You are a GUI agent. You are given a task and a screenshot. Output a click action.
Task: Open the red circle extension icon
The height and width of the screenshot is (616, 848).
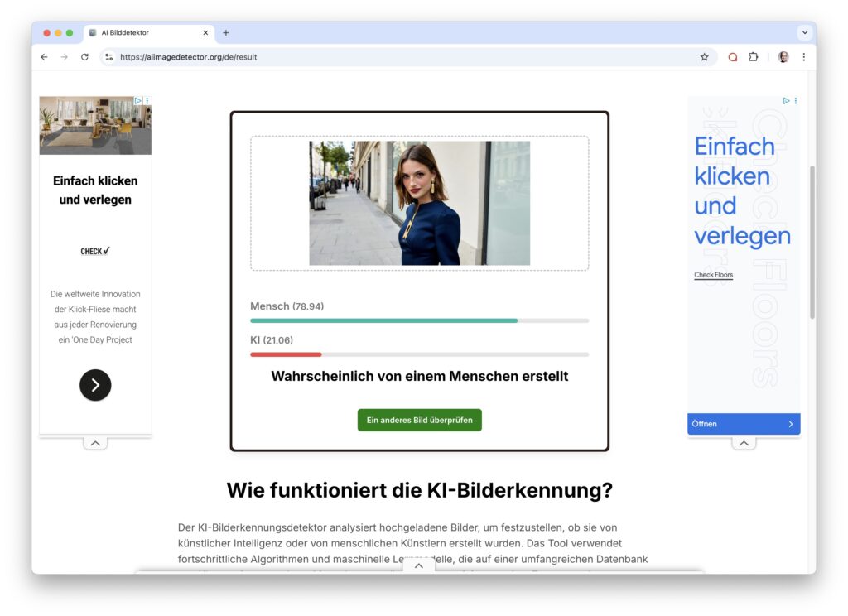[733, 57]
